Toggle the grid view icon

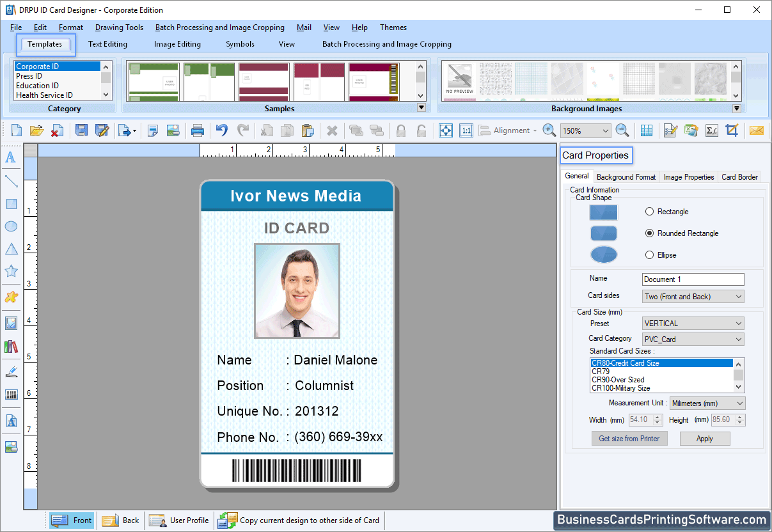[647, 130]
